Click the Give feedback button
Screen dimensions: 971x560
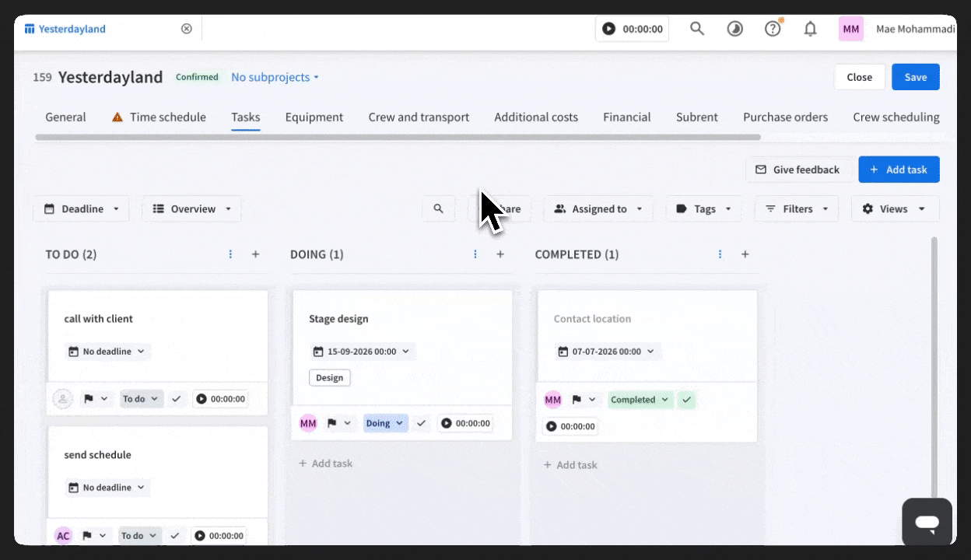[x=797, y=170]
